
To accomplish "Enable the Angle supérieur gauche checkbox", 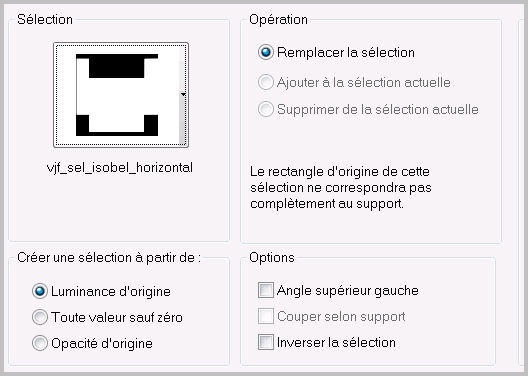I will point(266,290).
